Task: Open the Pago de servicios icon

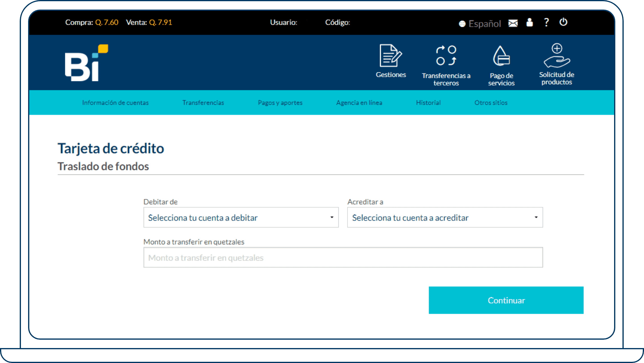Action: coord(501,56)
